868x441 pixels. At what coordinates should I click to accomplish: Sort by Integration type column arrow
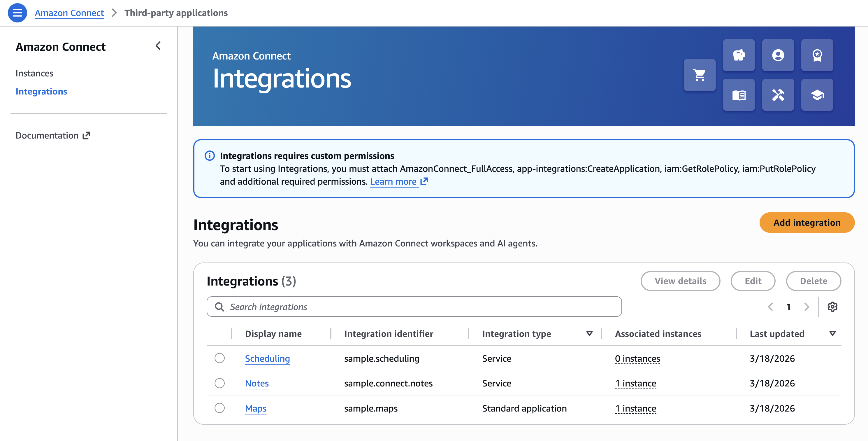pyautogui.click(x=589, y=333)
